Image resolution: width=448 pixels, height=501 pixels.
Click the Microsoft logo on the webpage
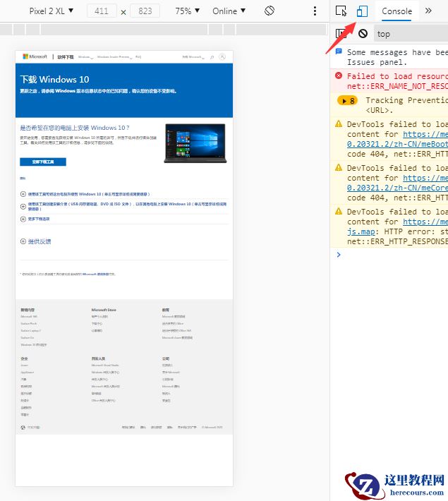pyautogui.click(x=35, y=56)
